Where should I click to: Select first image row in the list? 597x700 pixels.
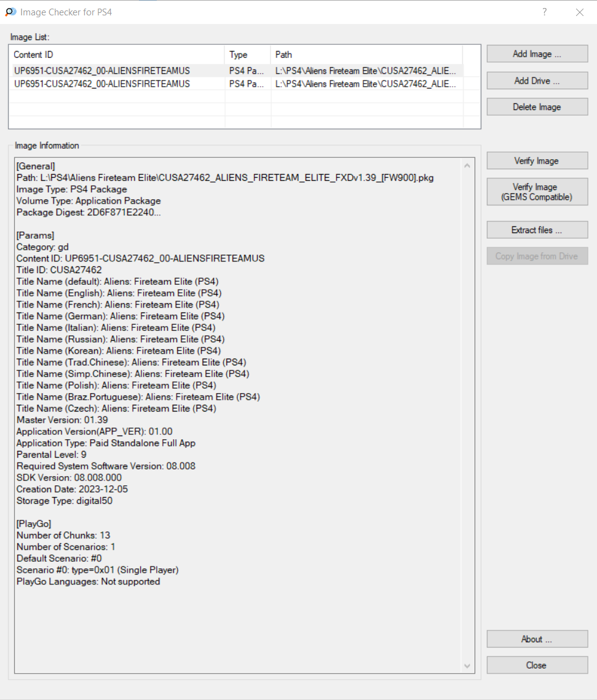[236, 71]
